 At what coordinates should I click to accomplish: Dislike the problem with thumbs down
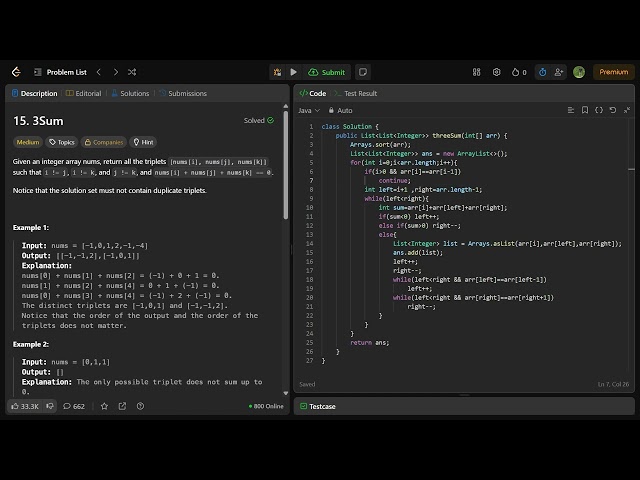click(x=50, y=406)
